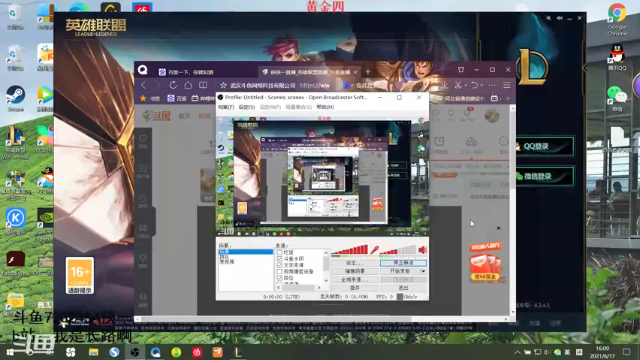Open reading mode book icon in browser
Image resolution: width=640 pixels, height=360 pixels.
tap(203, 85)
